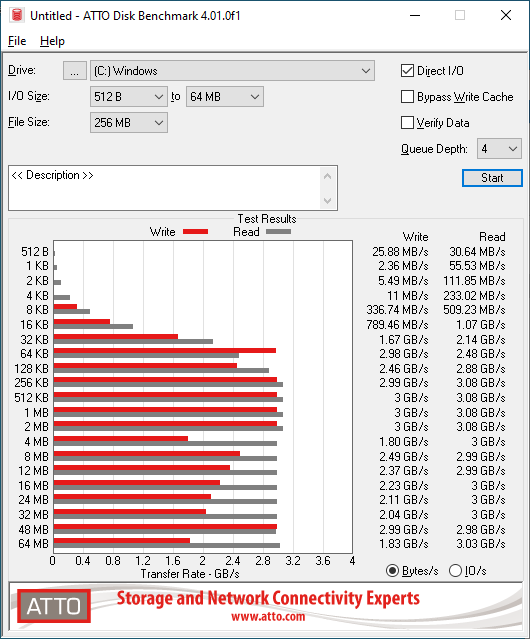Expand the File Size 256 MB dropdown
The width and height of the screenshot is (530, 639).
click(x=129, y=123)
